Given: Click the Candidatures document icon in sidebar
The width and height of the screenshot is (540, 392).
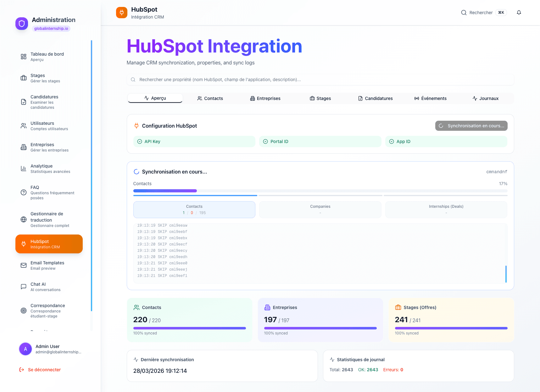Looking at the screenshot, I should coord(24,102).
